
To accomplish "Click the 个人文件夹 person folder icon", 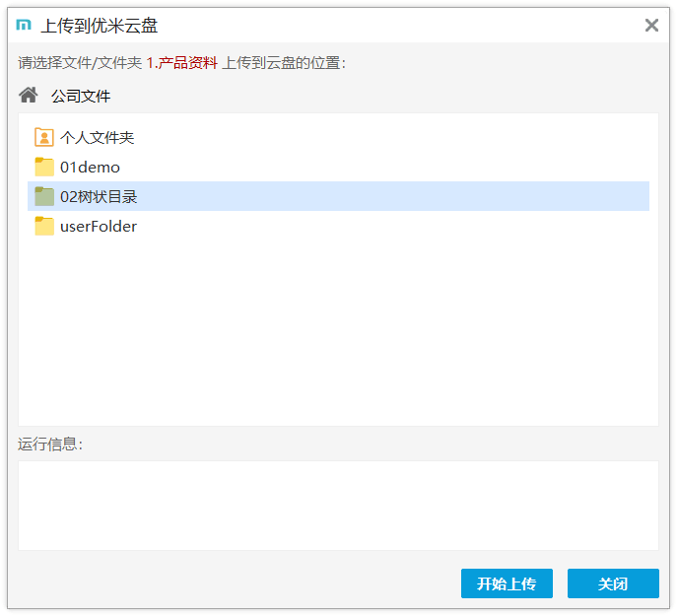I will pyautogui.click(x=44, y=137).
